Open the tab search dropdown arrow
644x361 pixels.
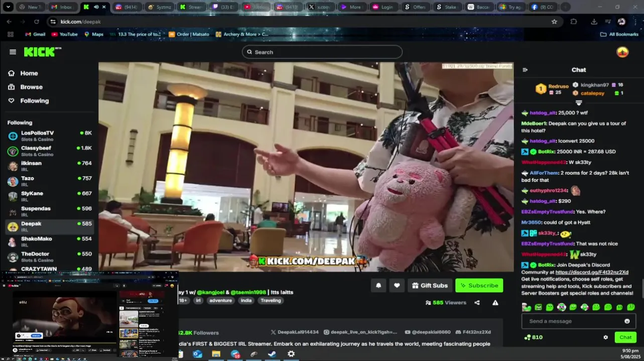pyautogui.click(x=8, y=7)
